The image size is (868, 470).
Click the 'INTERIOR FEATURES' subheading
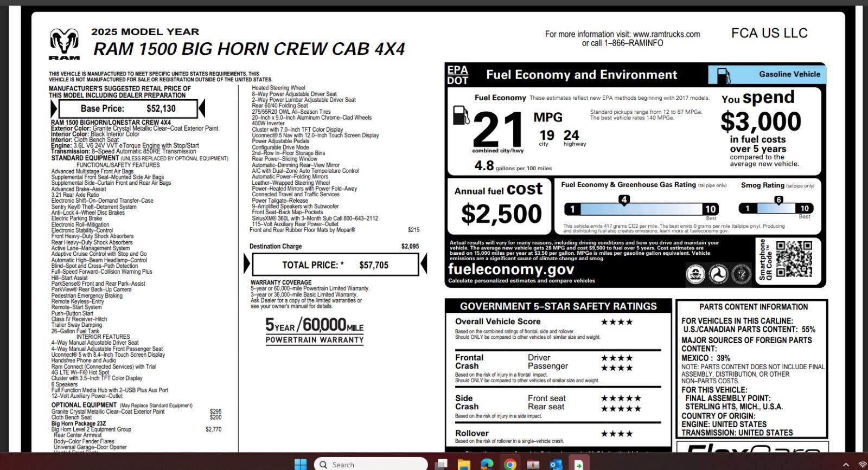coord(103,337)
